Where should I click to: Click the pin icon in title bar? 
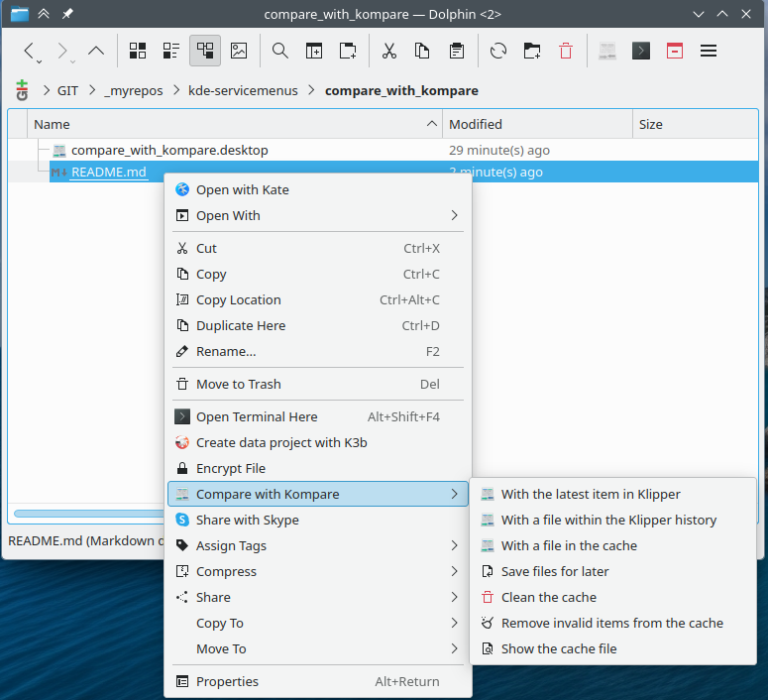67,14
